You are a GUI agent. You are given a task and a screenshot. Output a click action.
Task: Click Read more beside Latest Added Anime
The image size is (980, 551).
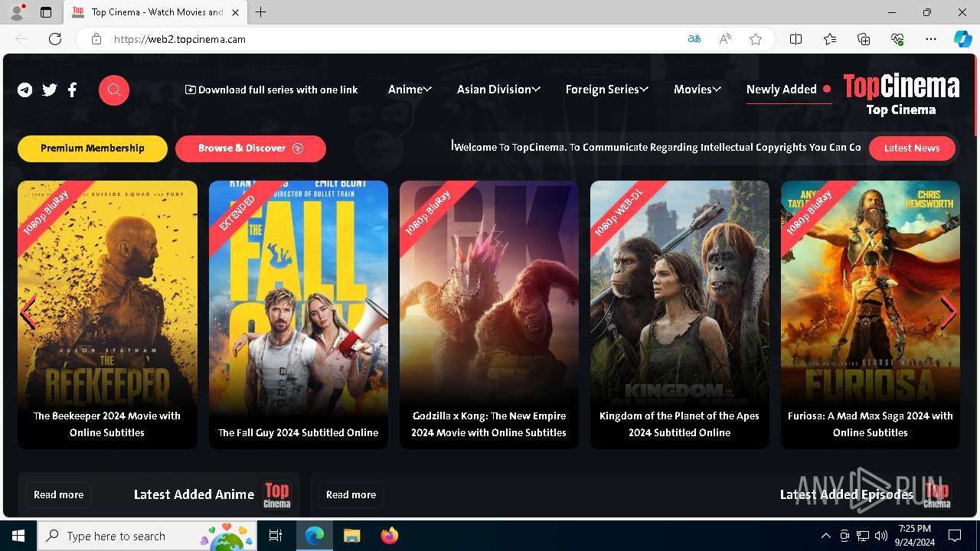58,495
